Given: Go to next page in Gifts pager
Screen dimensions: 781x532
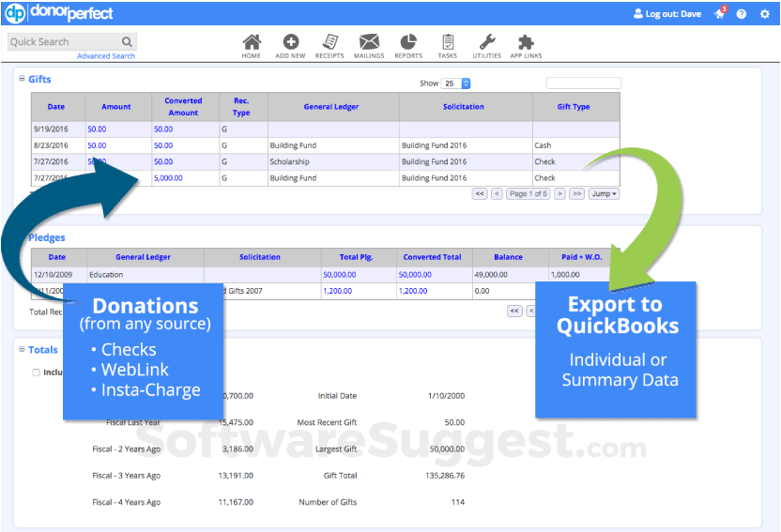Looking at the screenshot, I should [559, 193].
